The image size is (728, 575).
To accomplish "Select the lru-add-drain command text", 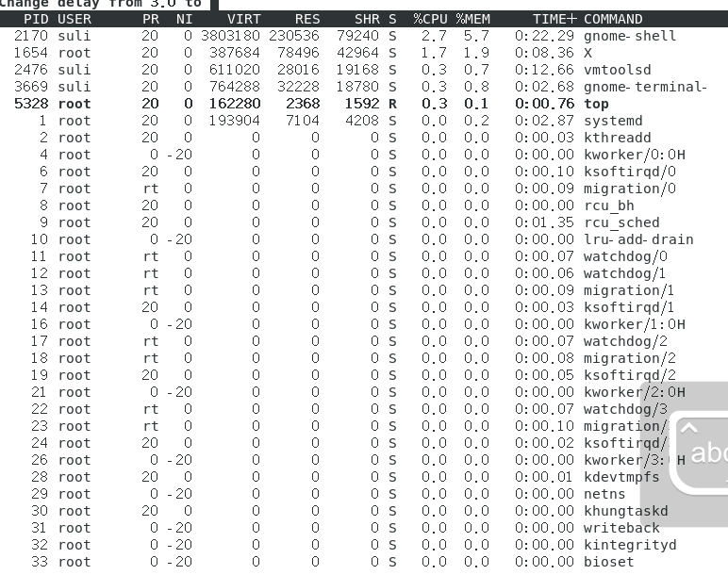I will [638, 239].
